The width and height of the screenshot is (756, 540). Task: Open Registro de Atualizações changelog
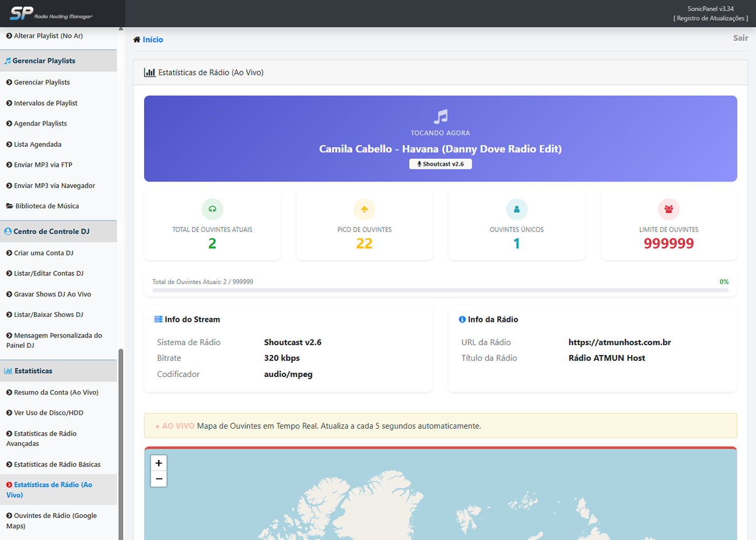click(x=711, y=18)
